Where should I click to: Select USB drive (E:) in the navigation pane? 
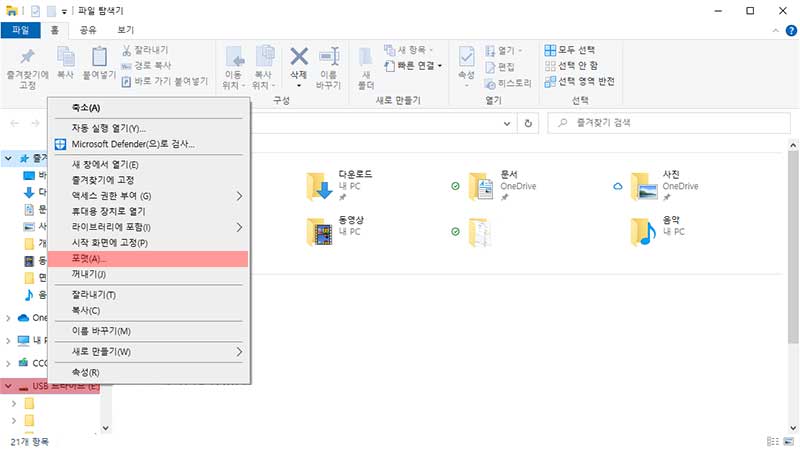tap(50, 386)
